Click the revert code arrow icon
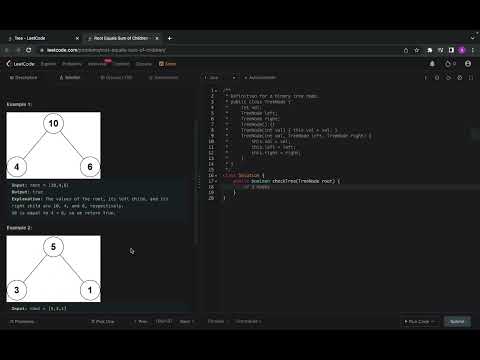The image size is (480, 360). 448,78
